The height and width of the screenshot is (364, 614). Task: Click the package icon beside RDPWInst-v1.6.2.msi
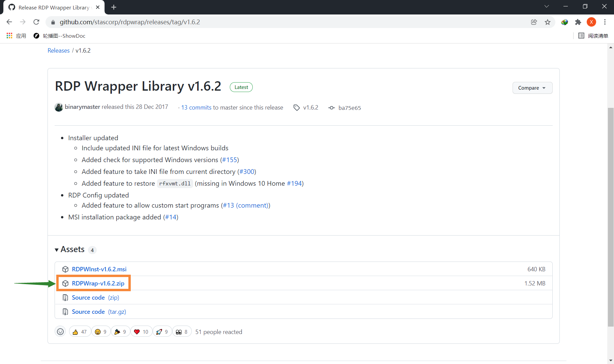(65, 269)
